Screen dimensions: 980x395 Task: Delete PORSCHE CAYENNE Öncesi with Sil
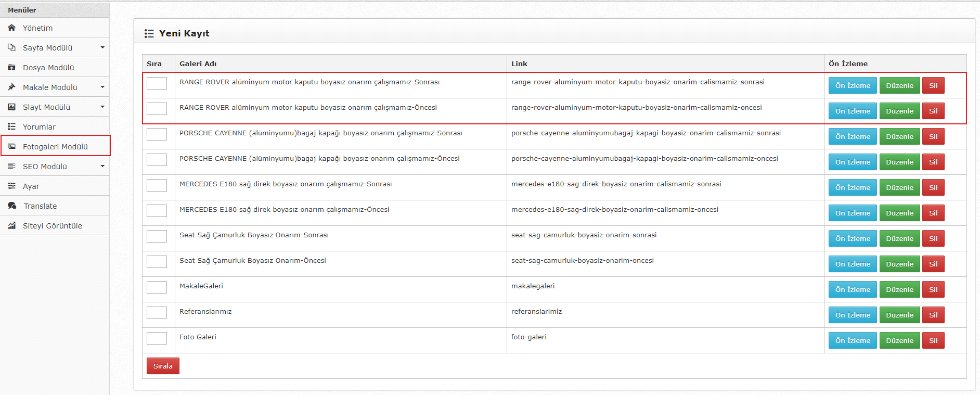tap(933, 162)
